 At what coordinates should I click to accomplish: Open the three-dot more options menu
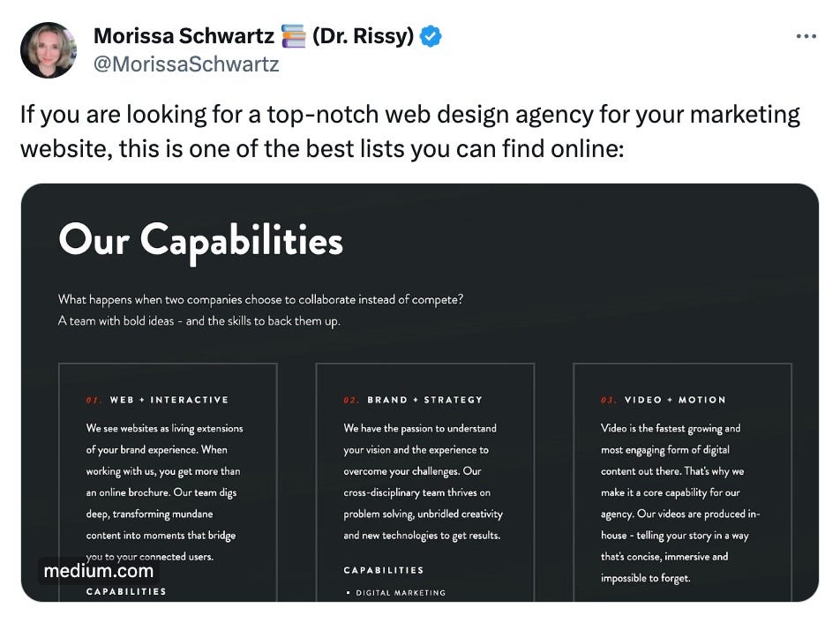point(806,36)
